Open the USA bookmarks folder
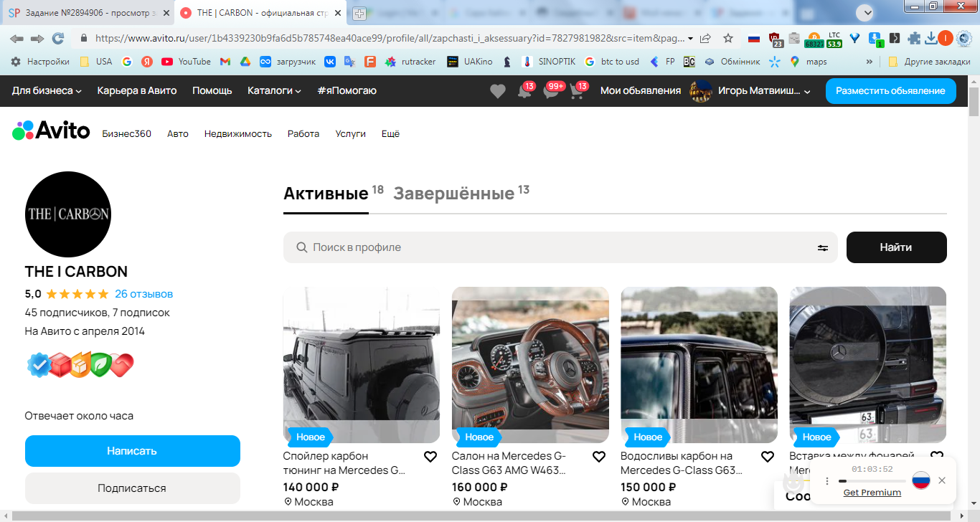This screenshot has width=980, height=522. point(96,62)
